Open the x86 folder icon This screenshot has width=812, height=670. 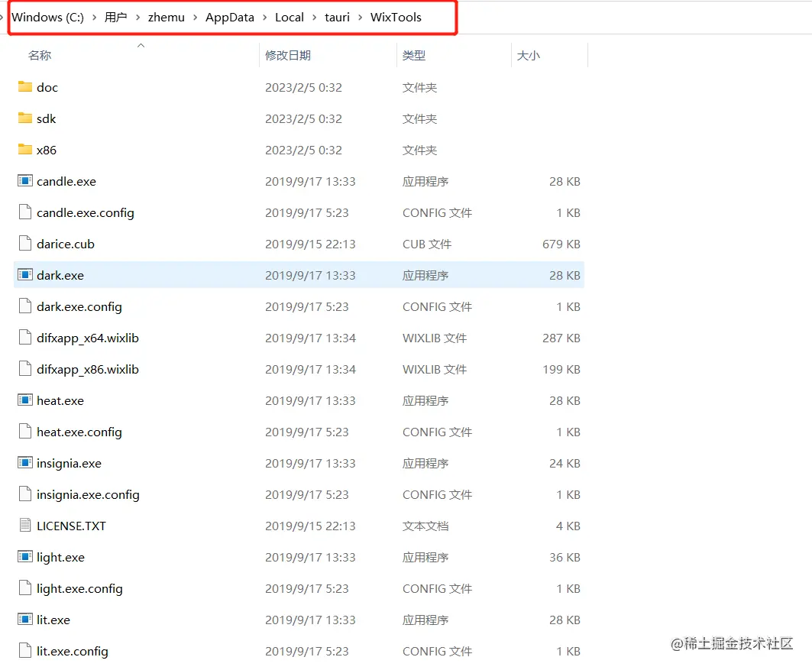[25, 149]
